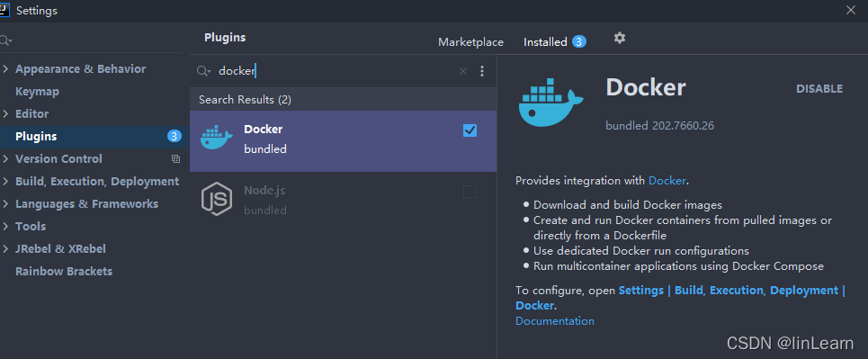Click the IntelliJ logo in title bar
Screen dimensions: 868x359
pos(4,9)
